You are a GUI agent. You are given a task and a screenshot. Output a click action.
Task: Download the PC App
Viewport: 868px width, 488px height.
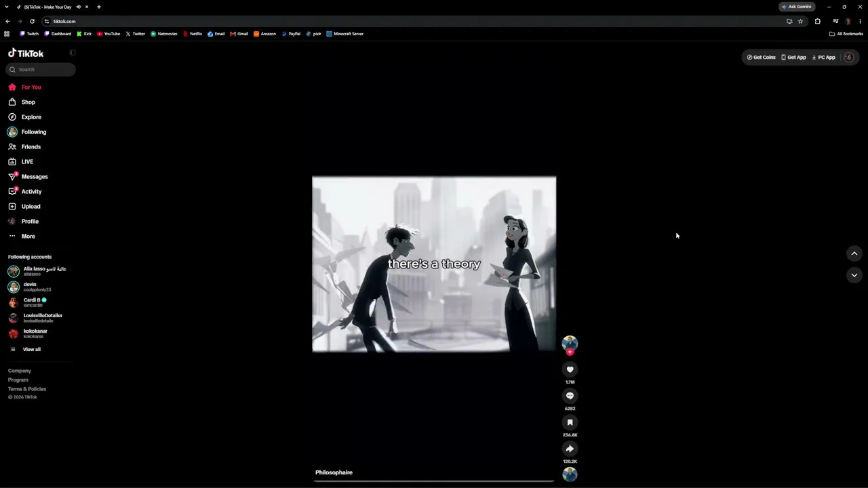tap(824, 58)
